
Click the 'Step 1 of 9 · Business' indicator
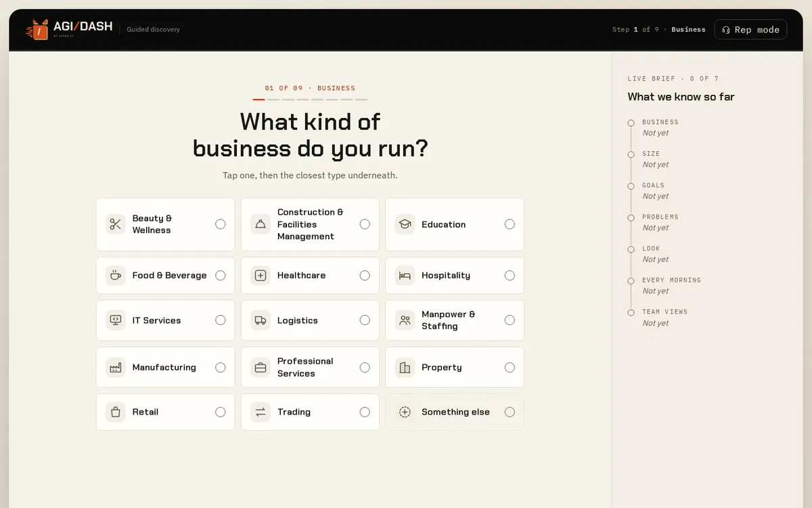(x=658, y=30)
